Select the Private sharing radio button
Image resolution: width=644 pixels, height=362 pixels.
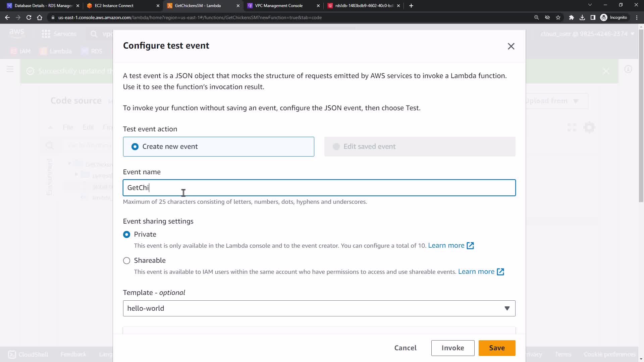(126, 234)
